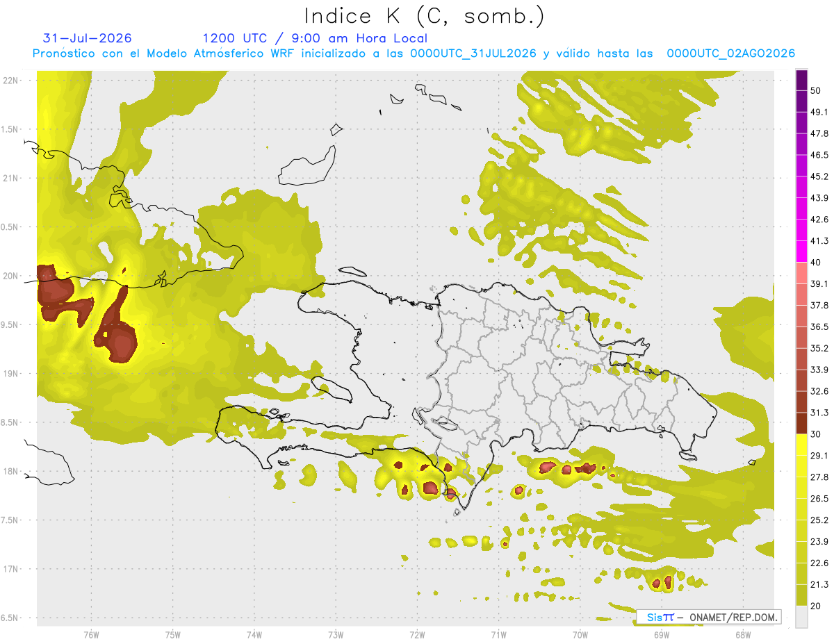
Task: Click the colorbar label '39.1'
Action: (x=819, y=284)
